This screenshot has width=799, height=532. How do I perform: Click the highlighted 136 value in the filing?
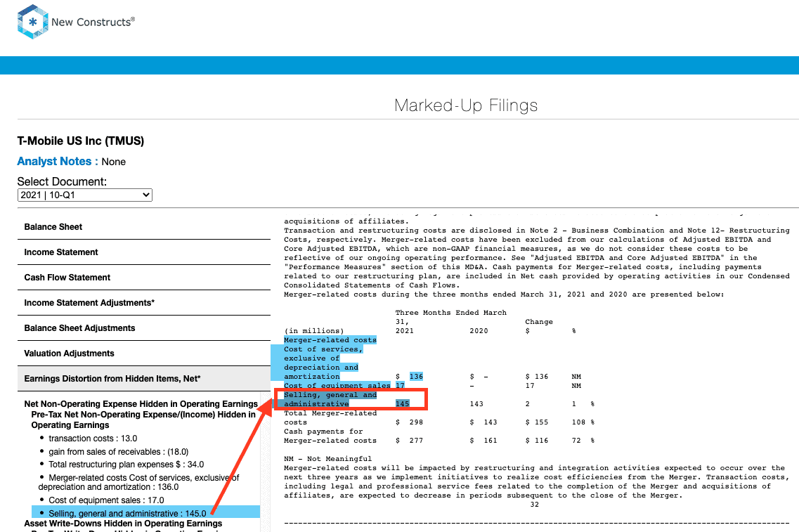point(416,377)
